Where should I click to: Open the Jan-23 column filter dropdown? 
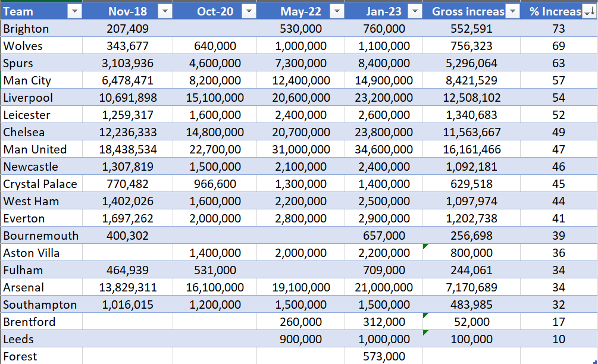415,11
